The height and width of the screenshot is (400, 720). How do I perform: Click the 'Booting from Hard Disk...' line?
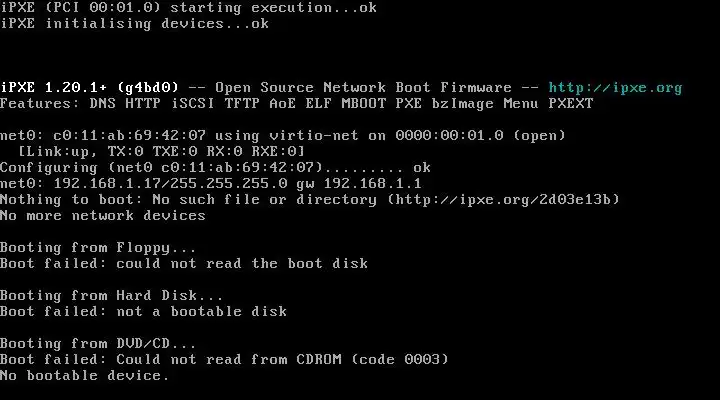(x=111, y=295)
